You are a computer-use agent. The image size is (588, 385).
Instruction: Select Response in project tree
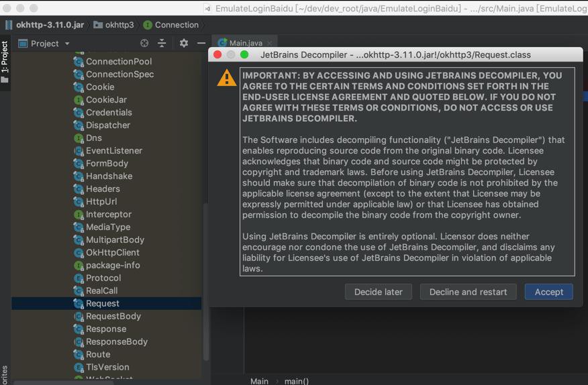pos(106,329)
